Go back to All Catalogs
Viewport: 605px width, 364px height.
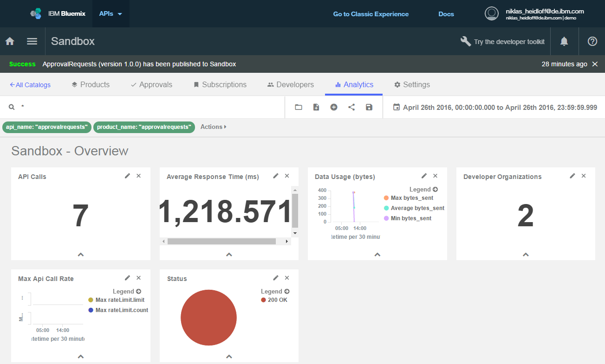[30, 85]
